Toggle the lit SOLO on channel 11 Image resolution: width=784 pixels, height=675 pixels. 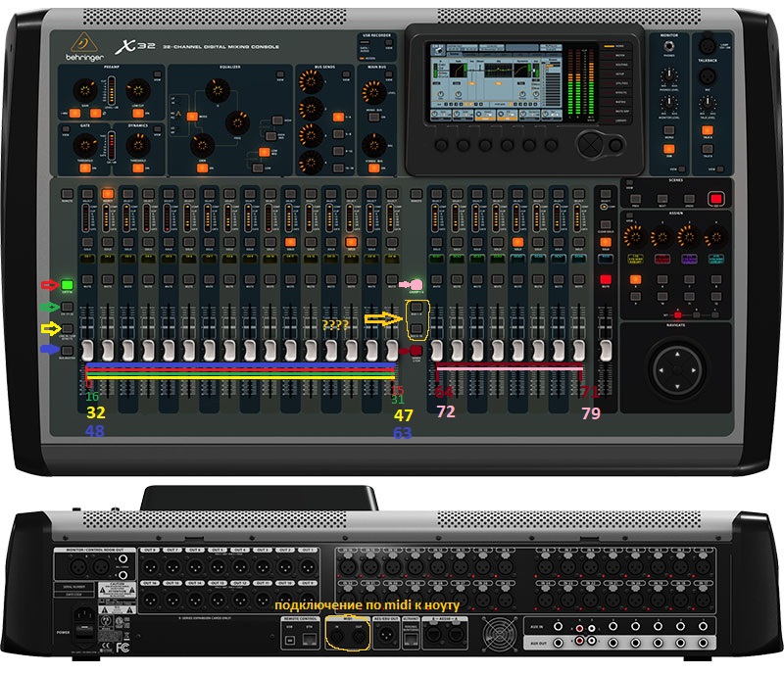[290, 242]
